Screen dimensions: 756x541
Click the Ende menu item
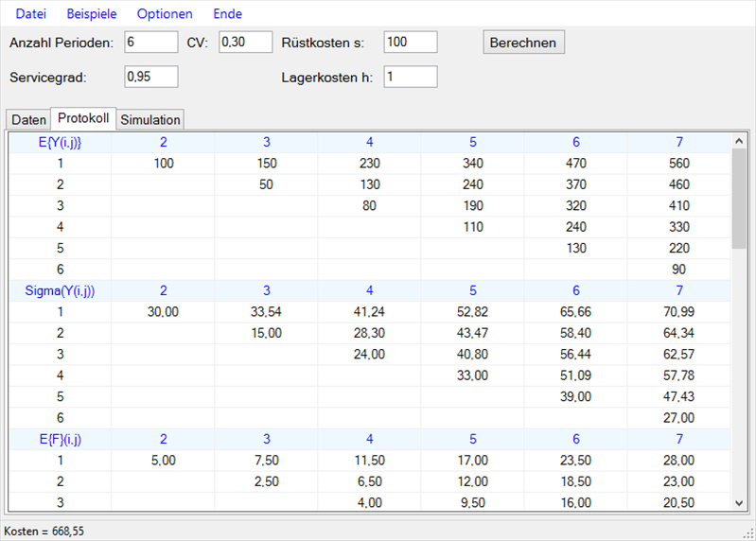227,14
